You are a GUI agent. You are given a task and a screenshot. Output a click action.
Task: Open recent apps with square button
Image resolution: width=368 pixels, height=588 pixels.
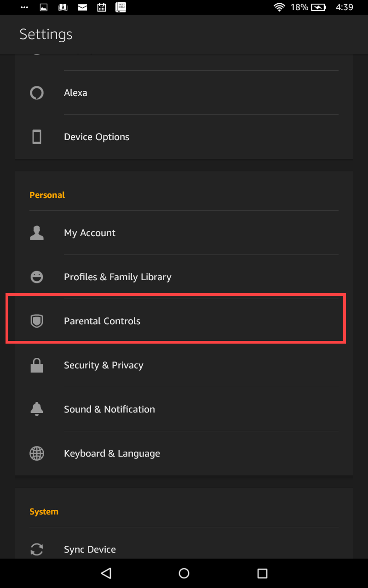coord(262,573)
